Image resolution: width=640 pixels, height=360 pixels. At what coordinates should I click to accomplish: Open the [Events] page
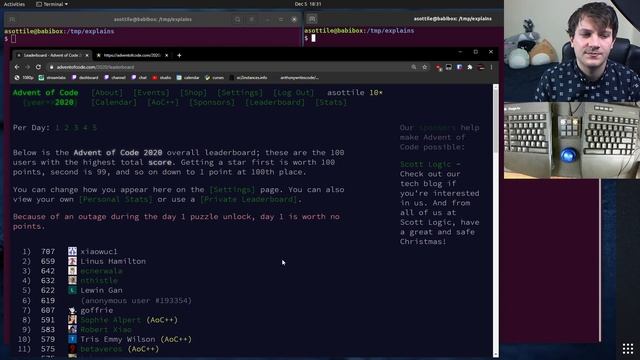tap(151, 93)
